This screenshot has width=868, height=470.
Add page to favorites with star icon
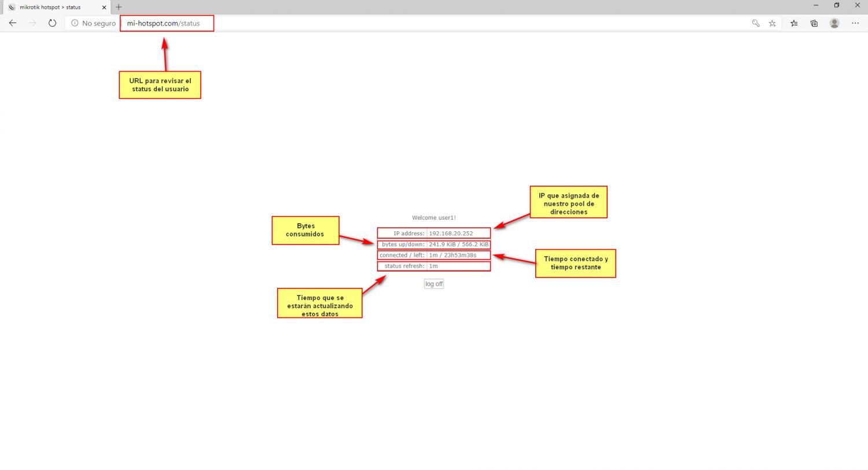click(772, 23)
